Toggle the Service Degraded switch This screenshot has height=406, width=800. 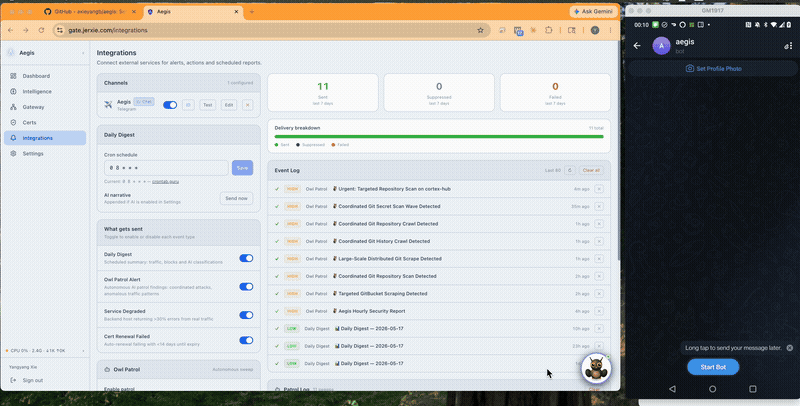[x=246, y=315]
